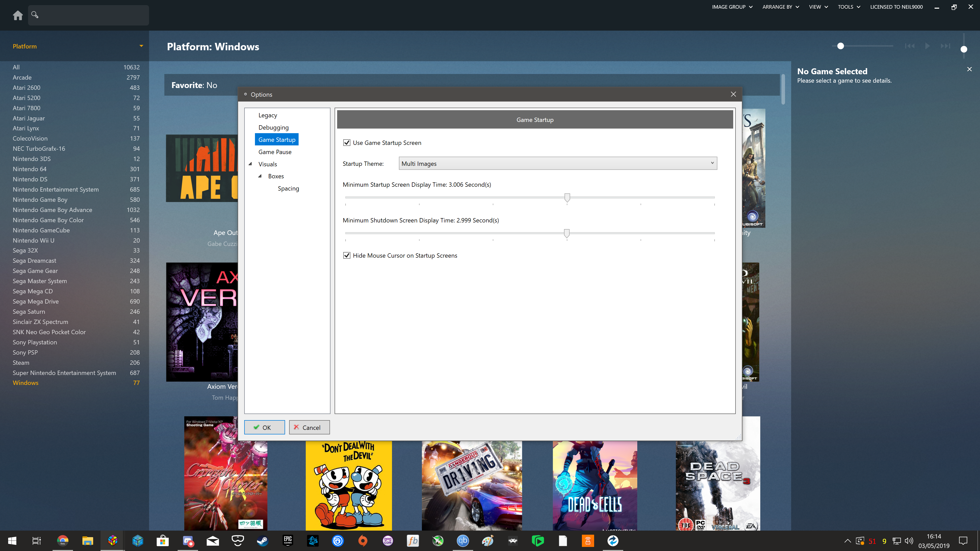Select the Cuphead box art
This screenshot has width=980, height=551.
(348, 486)
